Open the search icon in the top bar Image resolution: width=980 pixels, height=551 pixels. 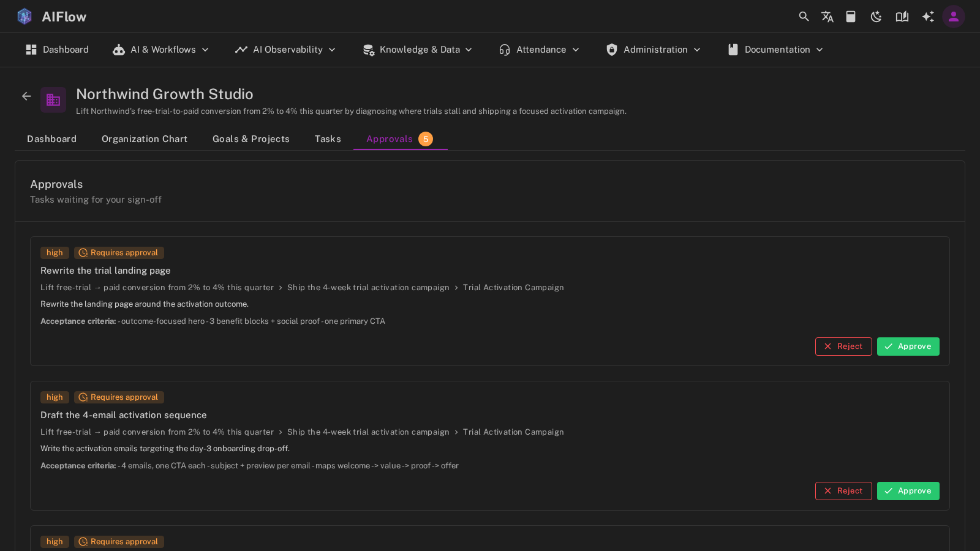click(x=804, y=17)
